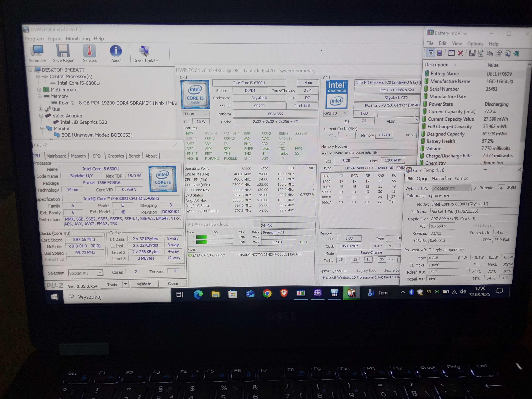Save selected items floppy icon in BatteryInfoView
The width and height of the screenshot is (532, 399).
tap(472, 53)
